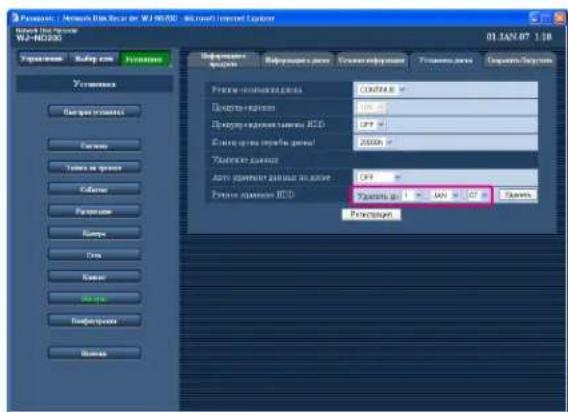Screen dimensions: 568x412
Task: Open the Сеть setup menu button
Action: (x=94, y=255)
